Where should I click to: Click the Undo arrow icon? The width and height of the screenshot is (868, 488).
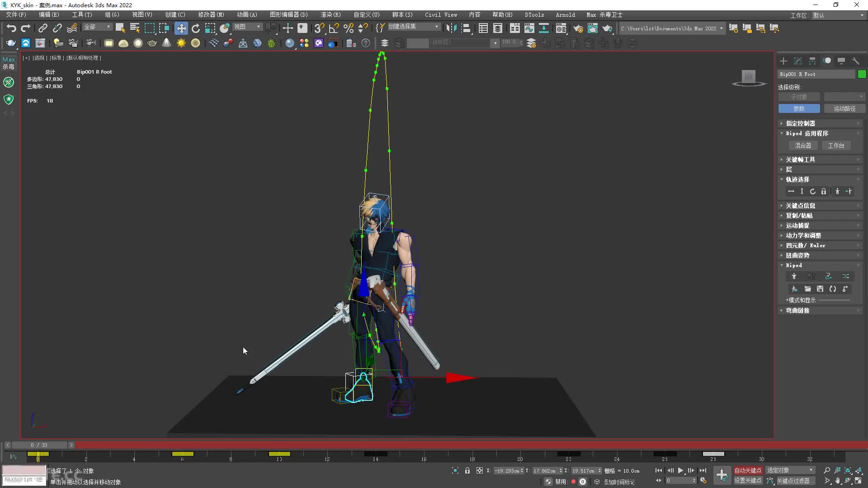pos(11,28)
